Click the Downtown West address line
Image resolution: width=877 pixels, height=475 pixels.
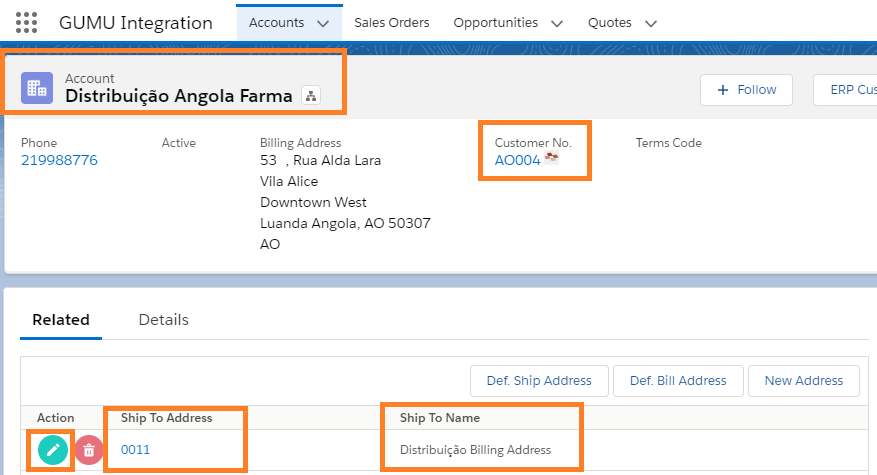coord(313,203)
